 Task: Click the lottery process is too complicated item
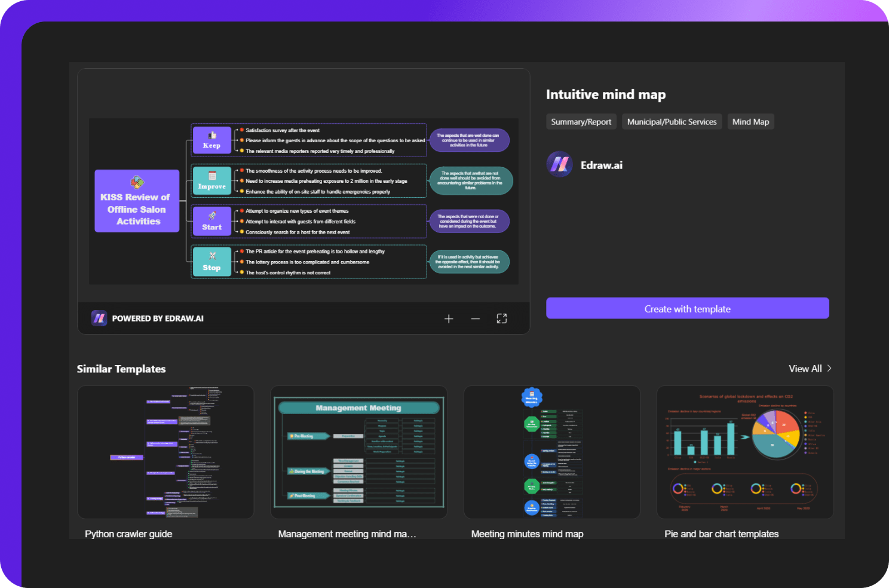[x=308, y=262]
